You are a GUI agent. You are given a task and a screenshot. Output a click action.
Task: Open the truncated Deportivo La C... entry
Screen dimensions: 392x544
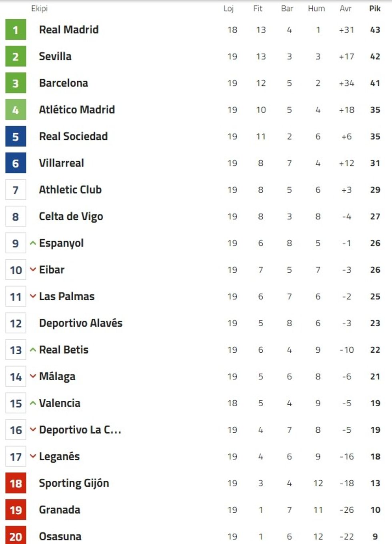80,430
